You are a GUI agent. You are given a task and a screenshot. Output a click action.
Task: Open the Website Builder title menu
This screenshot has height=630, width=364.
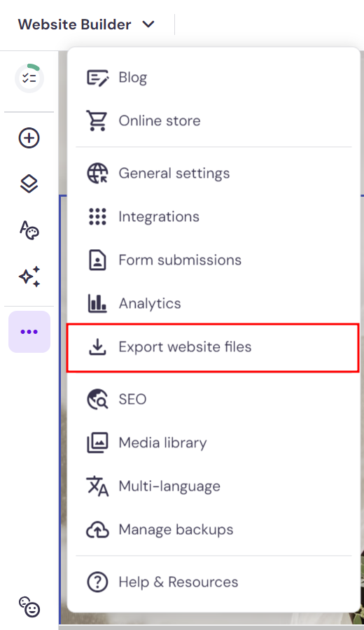pos(74,24)
